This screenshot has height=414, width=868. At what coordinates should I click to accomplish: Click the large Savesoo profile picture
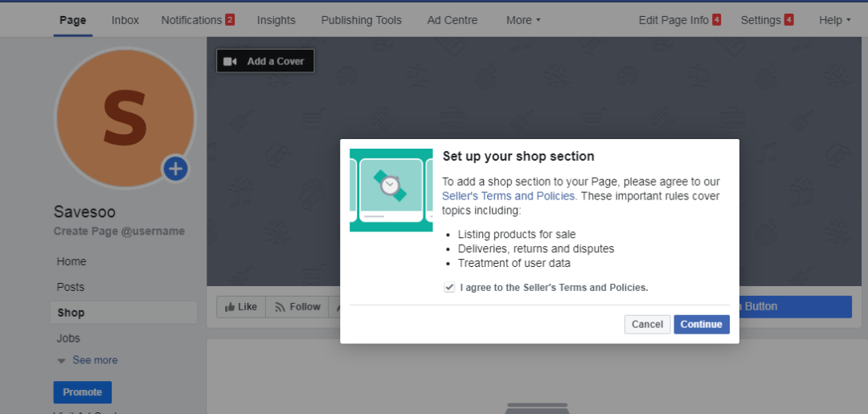click(x=125, y=118)
